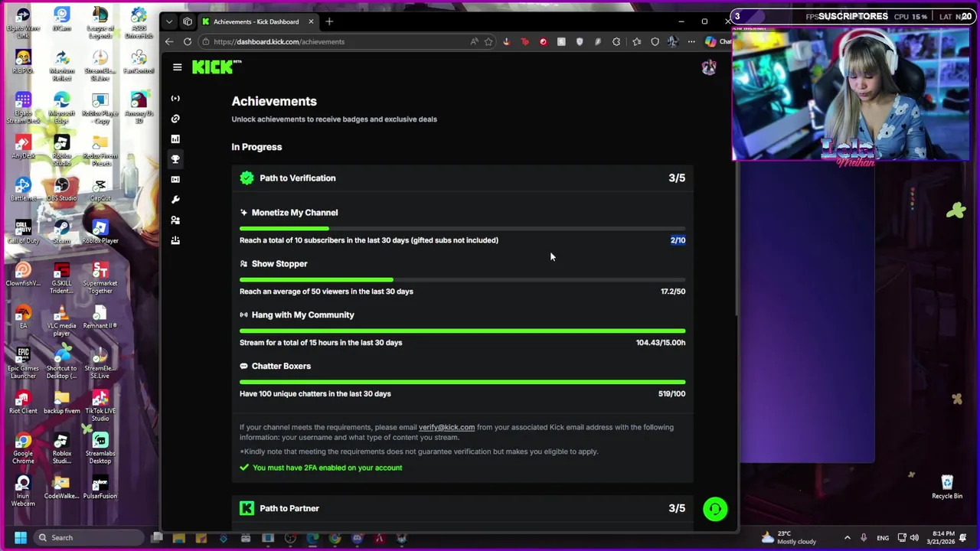
Task: Collapse the Path to Verification section
Action: pyautogui.click(x=462, y=178)
